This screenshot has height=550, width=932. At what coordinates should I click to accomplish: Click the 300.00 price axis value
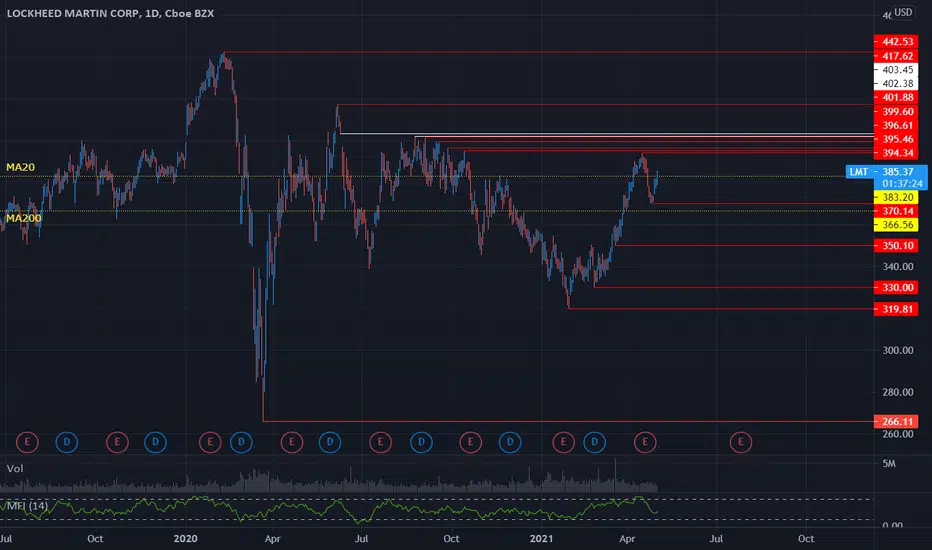coord(898,350)
